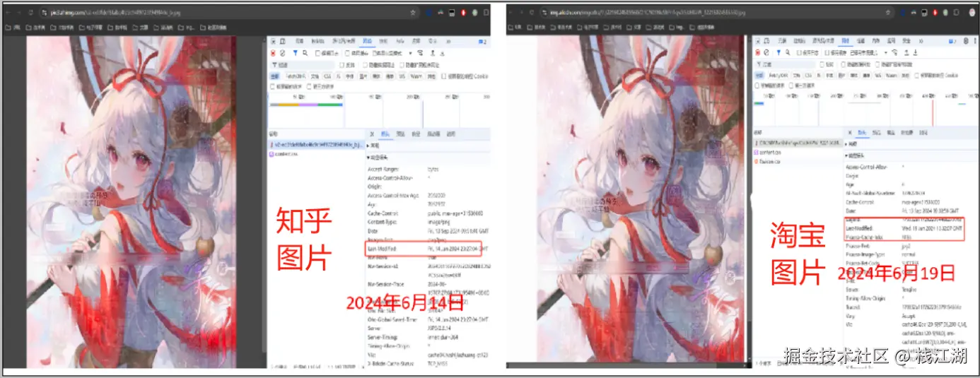Click blue filter funnel in Zhihu Network toolbar
The height and width of the screenshot is (378, 980).
click(x=295, y=53)
